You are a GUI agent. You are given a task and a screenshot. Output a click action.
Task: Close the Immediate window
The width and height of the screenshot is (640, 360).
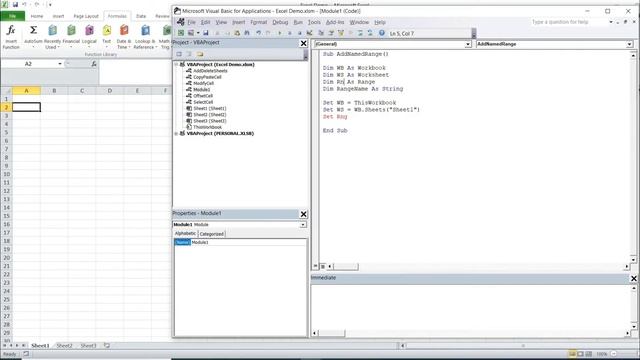pyautogui.click(x=633, y=278)
